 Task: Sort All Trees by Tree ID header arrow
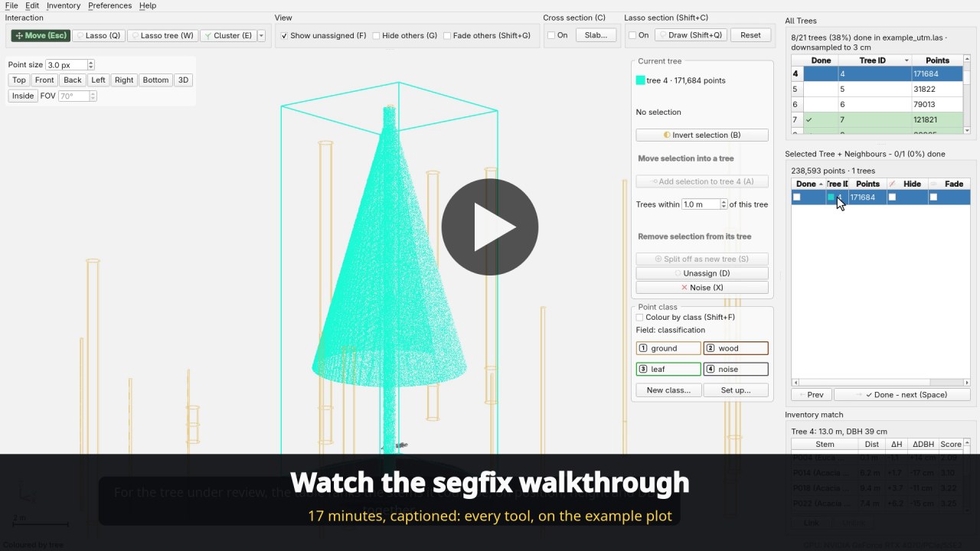point(906,60)
